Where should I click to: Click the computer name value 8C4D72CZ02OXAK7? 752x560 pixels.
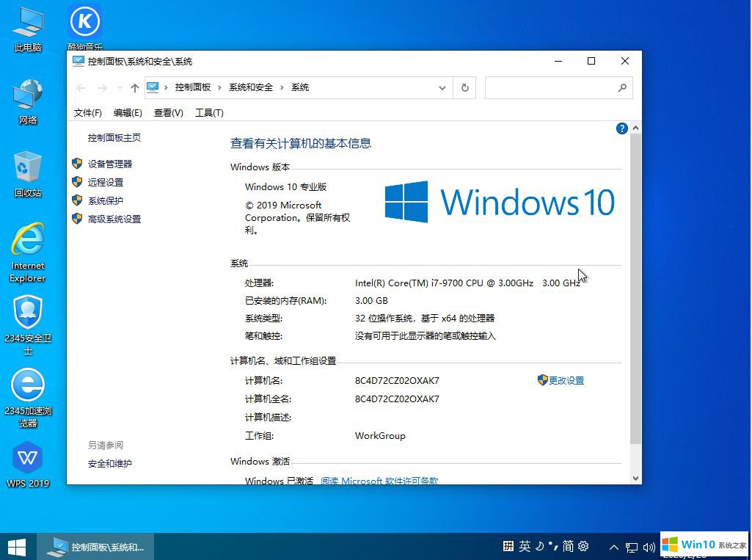pyautogui.click(x=397, y=380)
